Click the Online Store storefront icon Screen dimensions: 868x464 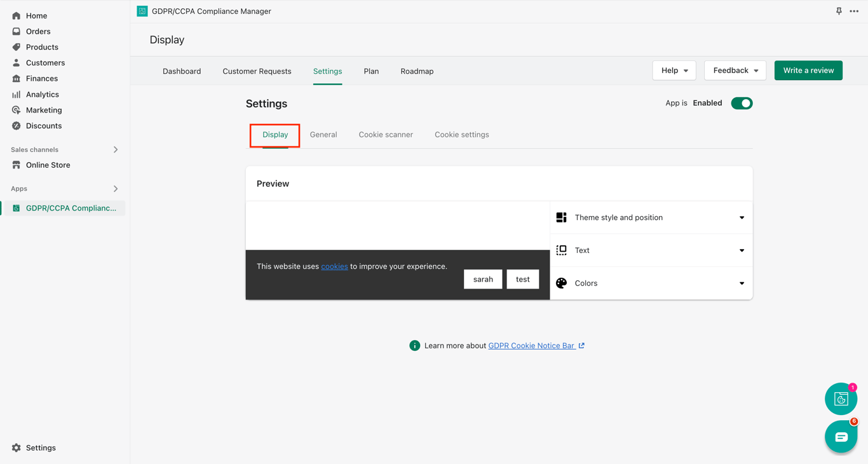(17, 165)
